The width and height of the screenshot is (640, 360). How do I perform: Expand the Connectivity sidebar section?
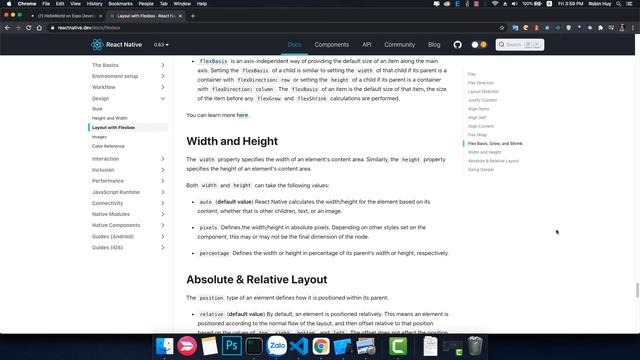[128, 203]
